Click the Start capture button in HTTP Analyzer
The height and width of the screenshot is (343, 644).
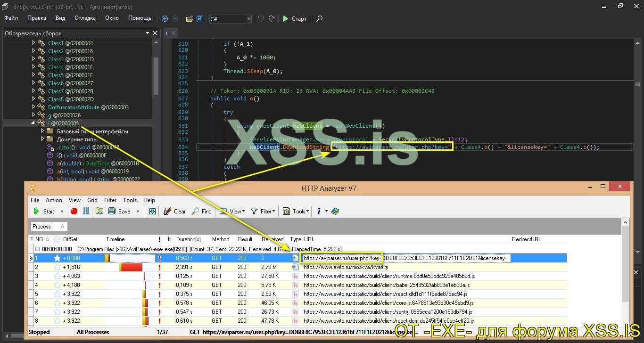[44, 212]
